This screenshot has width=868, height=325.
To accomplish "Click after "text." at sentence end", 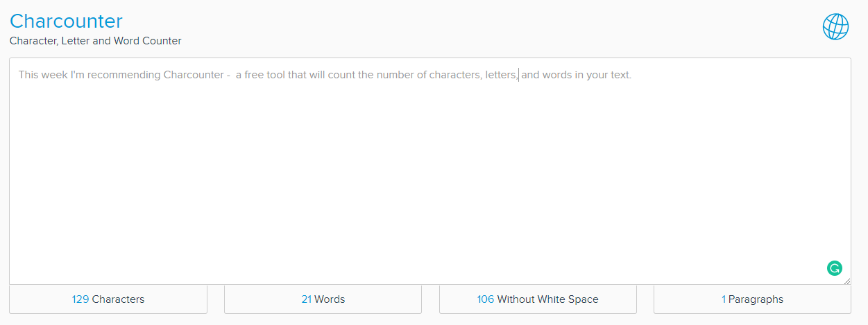I will coord(633,75).
